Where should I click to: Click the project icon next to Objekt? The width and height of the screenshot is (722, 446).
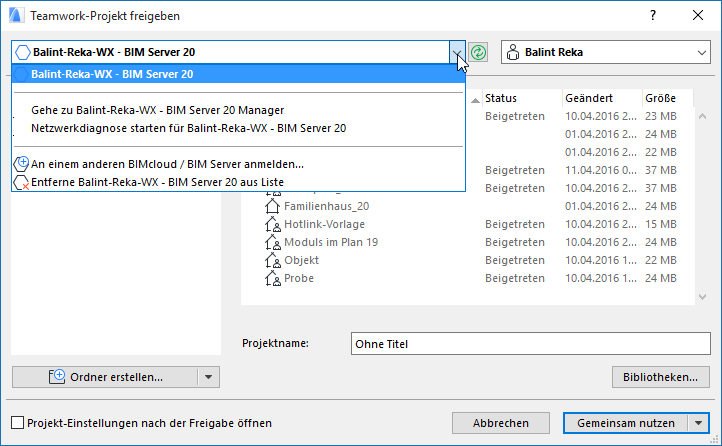pos(273,260)
